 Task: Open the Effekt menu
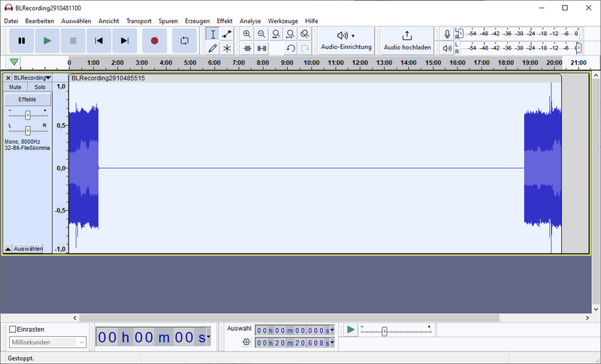pos(224,21)
